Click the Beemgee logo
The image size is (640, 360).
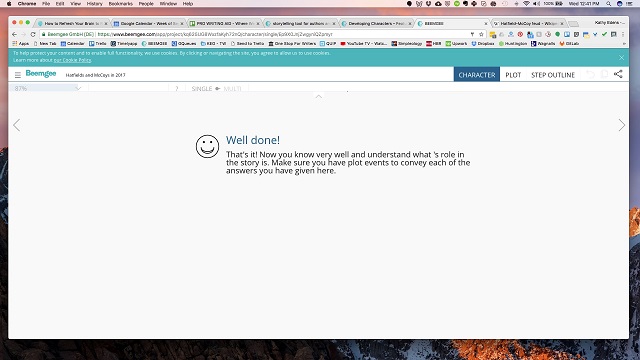click(x=41, y=73)
